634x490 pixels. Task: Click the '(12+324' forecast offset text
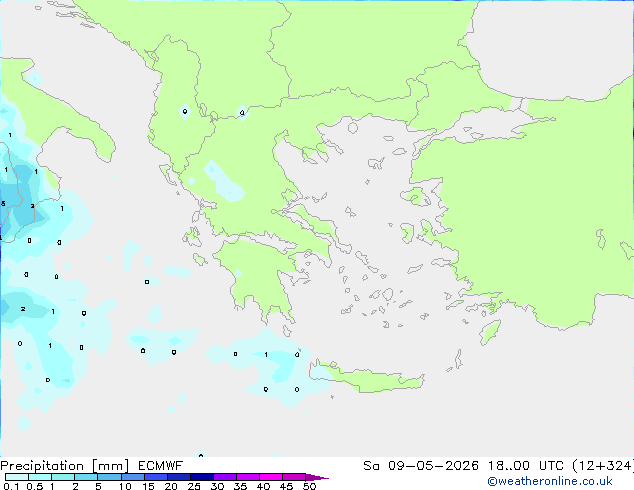603,466
